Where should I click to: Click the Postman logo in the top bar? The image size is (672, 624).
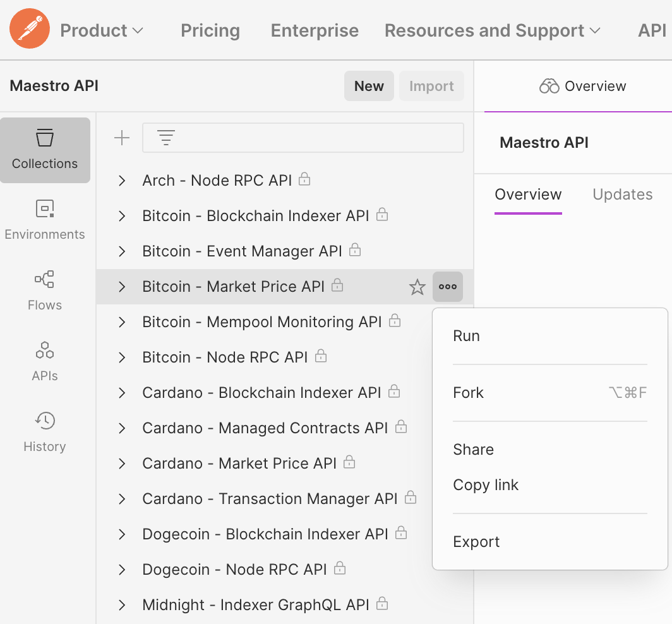pyautogui.click(x=29, y=29)
